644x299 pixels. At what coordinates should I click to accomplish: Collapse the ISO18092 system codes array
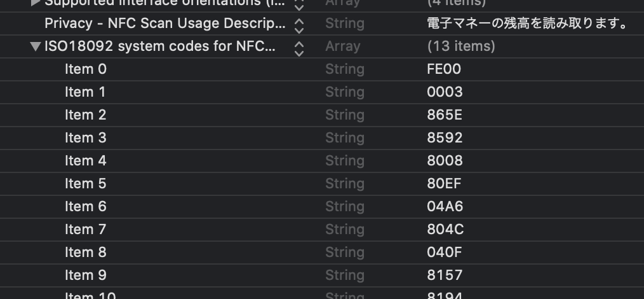[36, 46]
